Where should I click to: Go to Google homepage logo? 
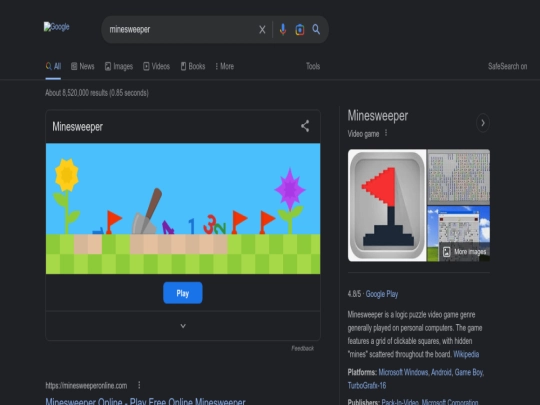(56, 27)
